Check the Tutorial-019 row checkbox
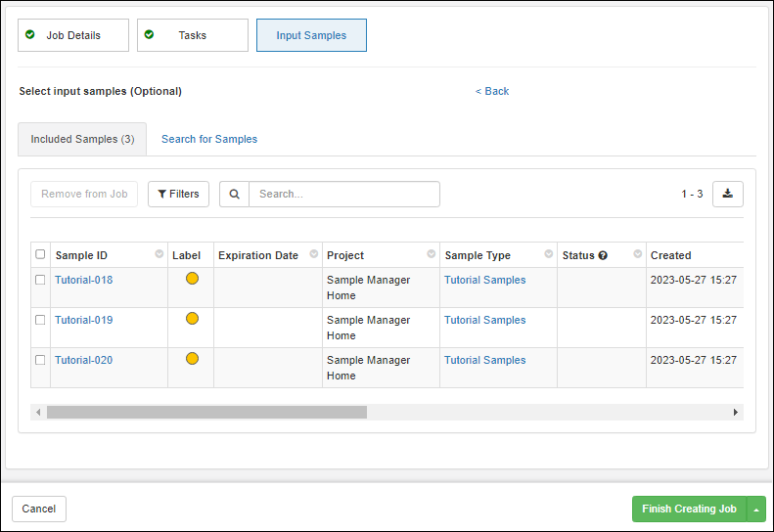774x532 pixels. 40,320
